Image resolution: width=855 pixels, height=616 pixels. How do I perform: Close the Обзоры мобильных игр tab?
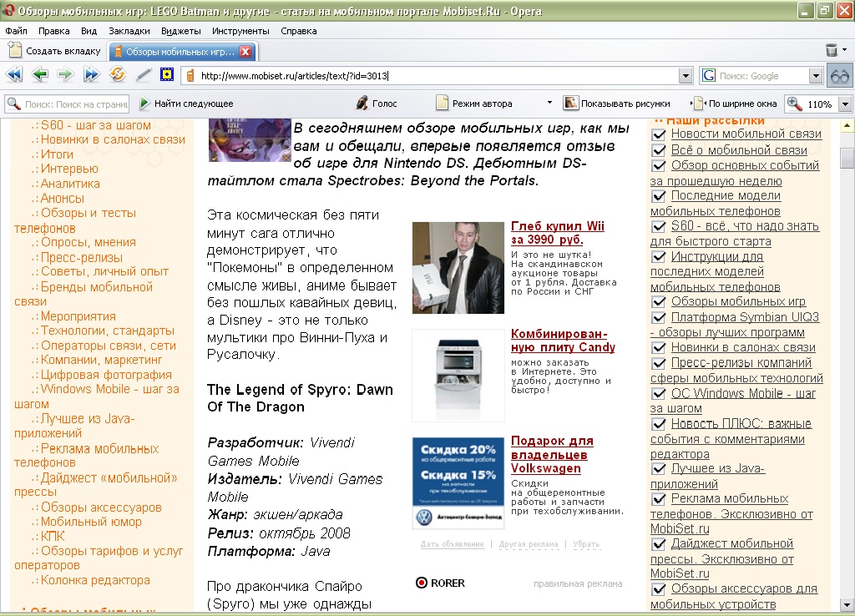tap(245, 52)
